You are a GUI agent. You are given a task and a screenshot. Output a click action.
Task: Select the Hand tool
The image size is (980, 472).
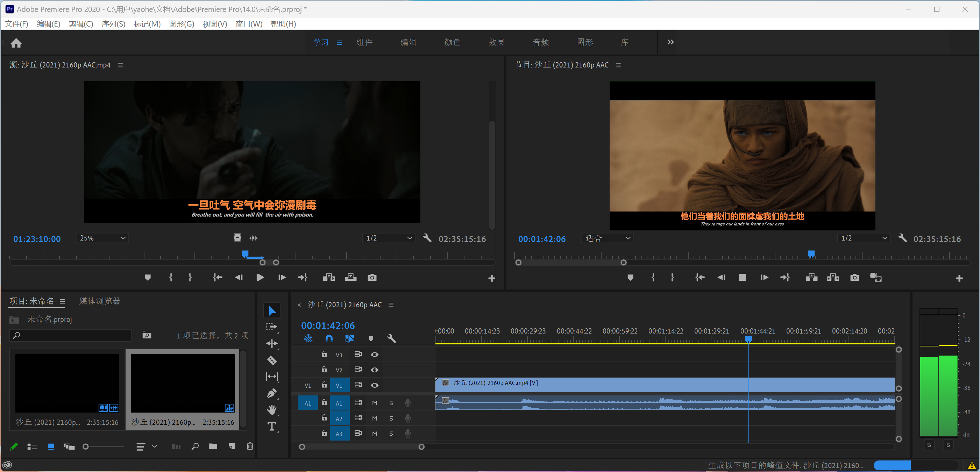[272, 410]
